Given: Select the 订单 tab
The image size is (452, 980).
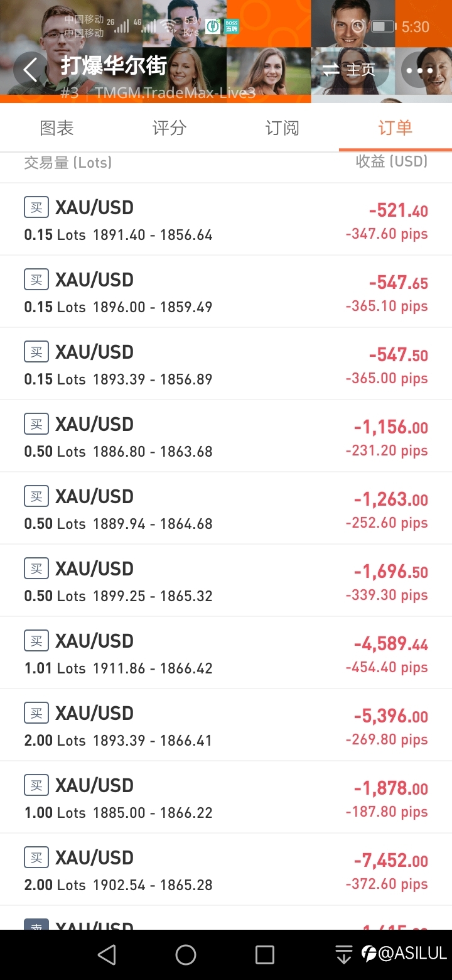Looking at the screenshot, I should (395, 128).
